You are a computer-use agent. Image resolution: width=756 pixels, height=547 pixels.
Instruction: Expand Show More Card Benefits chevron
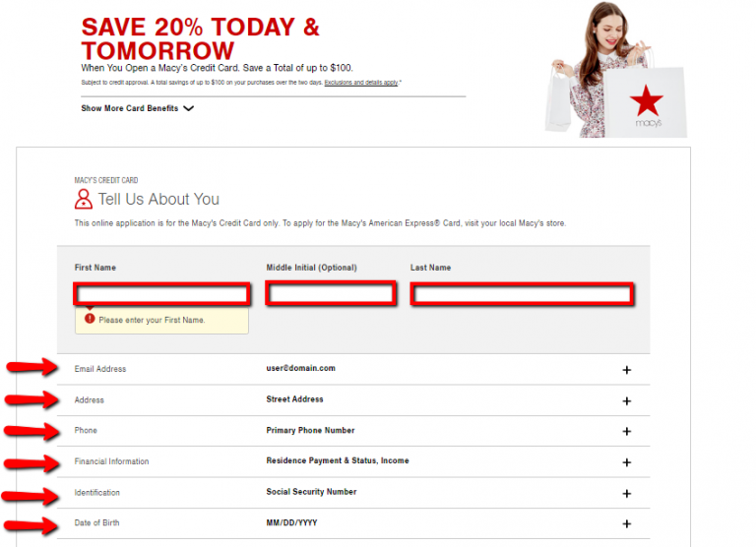coord(189,108)
